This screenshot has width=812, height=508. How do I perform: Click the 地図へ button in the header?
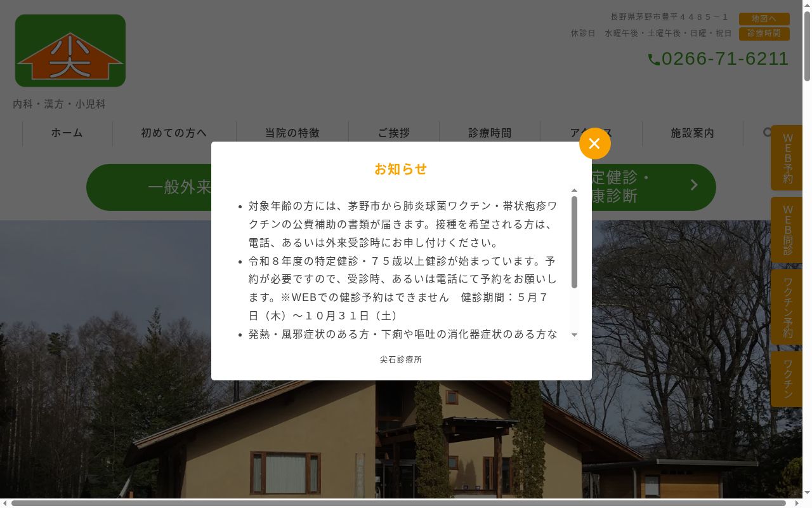(764, 19)
